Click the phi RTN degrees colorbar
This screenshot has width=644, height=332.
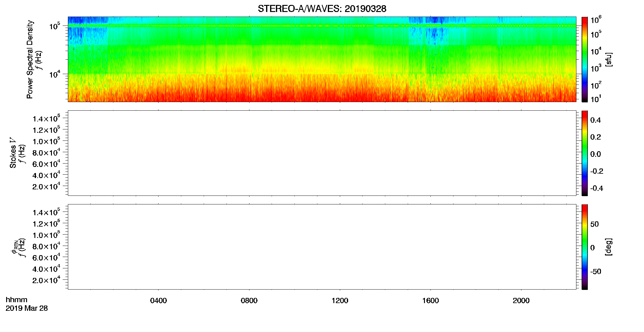(585, 247)
